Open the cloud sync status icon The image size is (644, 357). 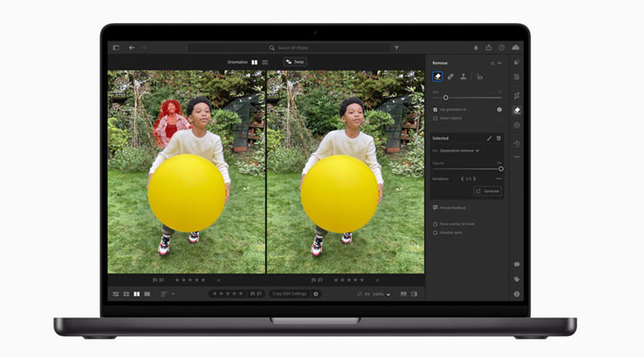[515, 48]
